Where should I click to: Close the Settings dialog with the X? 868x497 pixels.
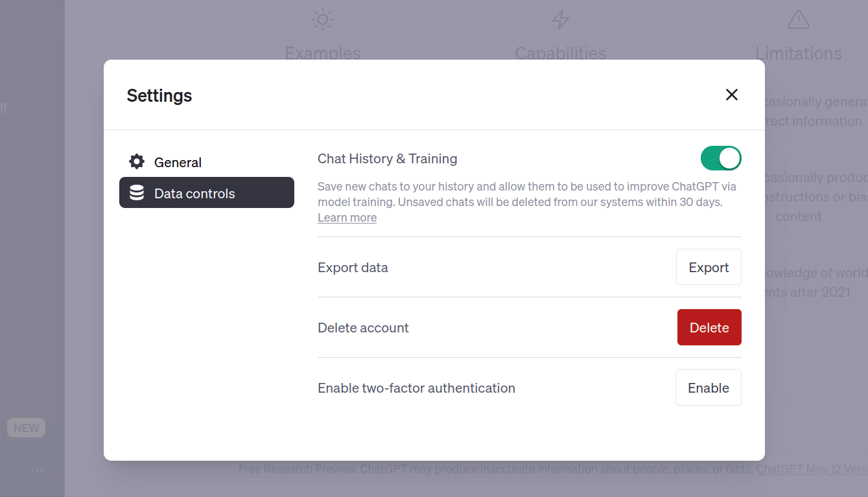pyautogui.click(x=731, y=95)
